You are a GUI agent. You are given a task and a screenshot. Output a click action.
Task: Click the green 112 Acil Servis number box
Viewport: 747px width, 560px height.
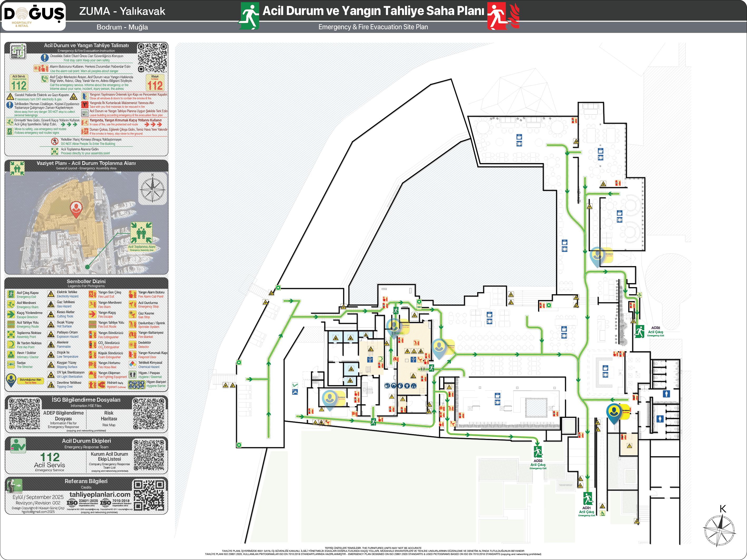coord(18,83)
